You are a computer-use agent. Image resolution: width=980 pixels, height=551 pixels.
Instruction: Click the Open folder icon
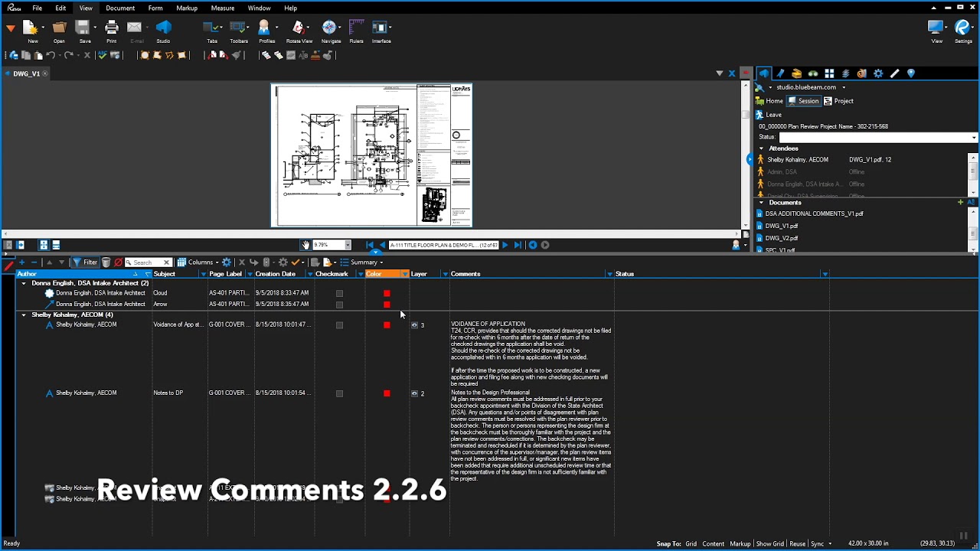[59, 28]
